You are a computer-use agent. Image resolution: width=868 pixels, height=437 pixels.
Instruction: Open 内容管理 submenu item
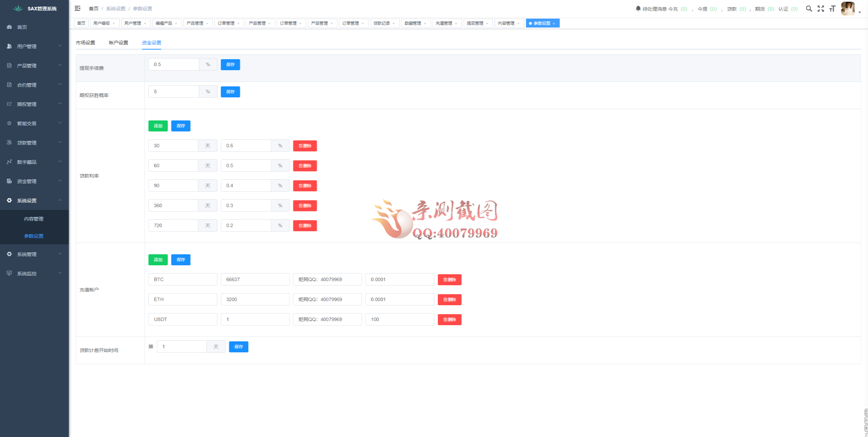pos(34,219)
